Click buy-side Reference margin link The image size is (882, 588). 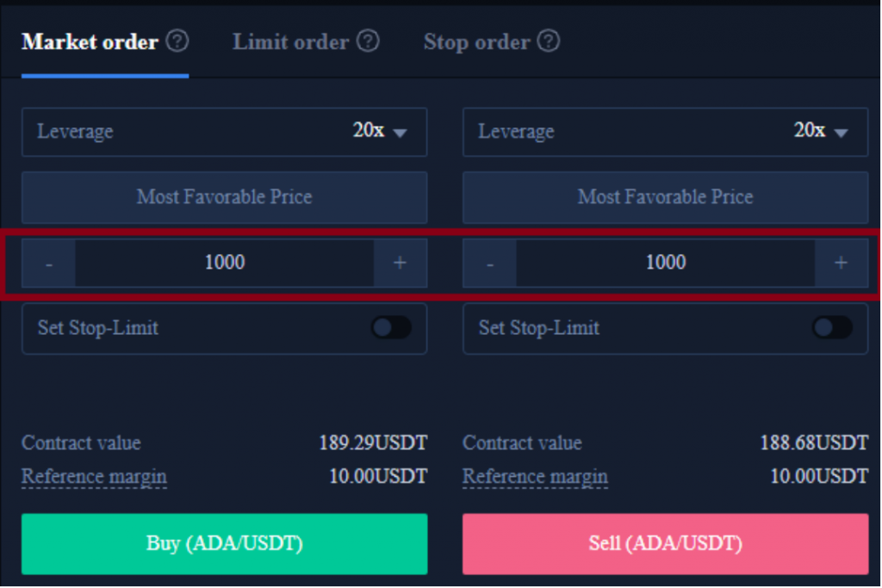[x=94, y=477]
